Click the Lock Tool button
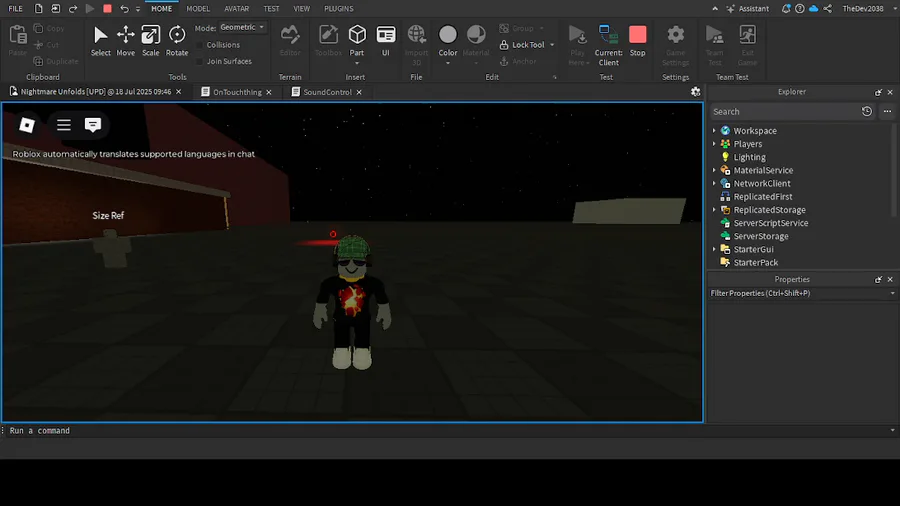The height and width of the screenshot is (506, 900). pos(522,45)
